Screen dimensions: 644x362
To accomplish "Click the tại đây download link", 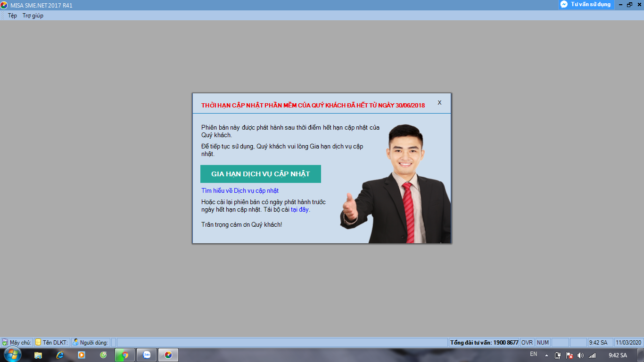I will pos(300,210).
